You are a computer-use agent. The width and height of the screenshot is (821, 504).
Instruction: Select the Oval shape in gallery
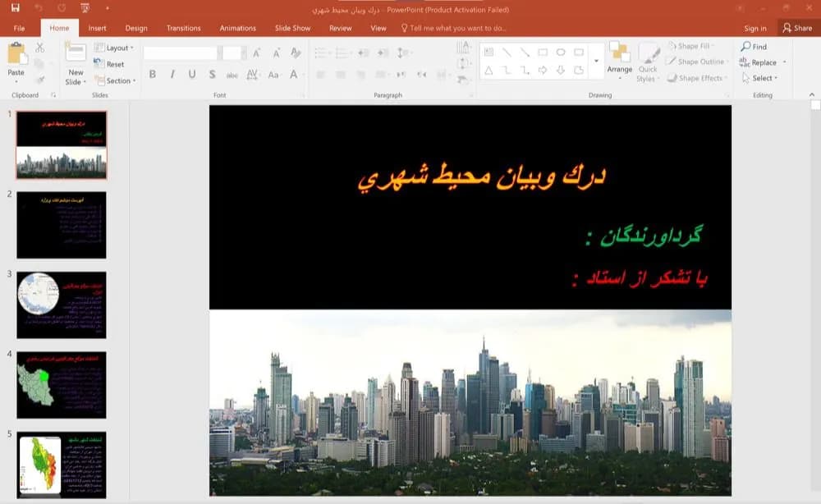(561, 52)
